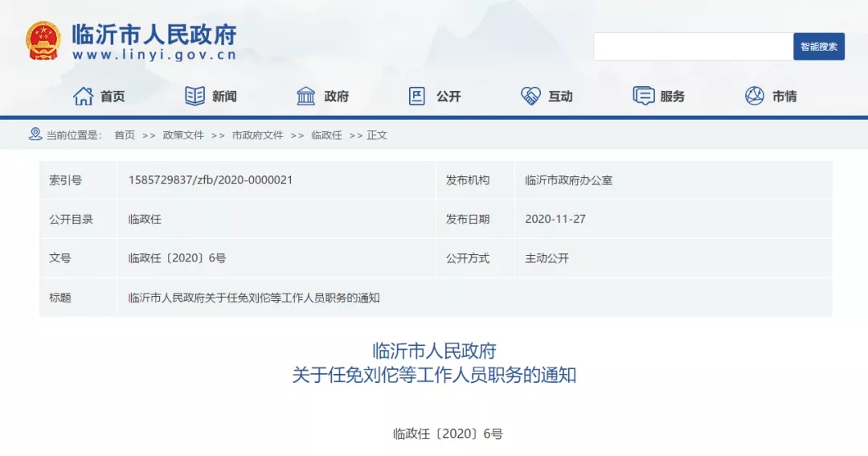The height and width of the screenshot is (456, 868).
Task: Click the date 2020-11-27
Action: 555,219
